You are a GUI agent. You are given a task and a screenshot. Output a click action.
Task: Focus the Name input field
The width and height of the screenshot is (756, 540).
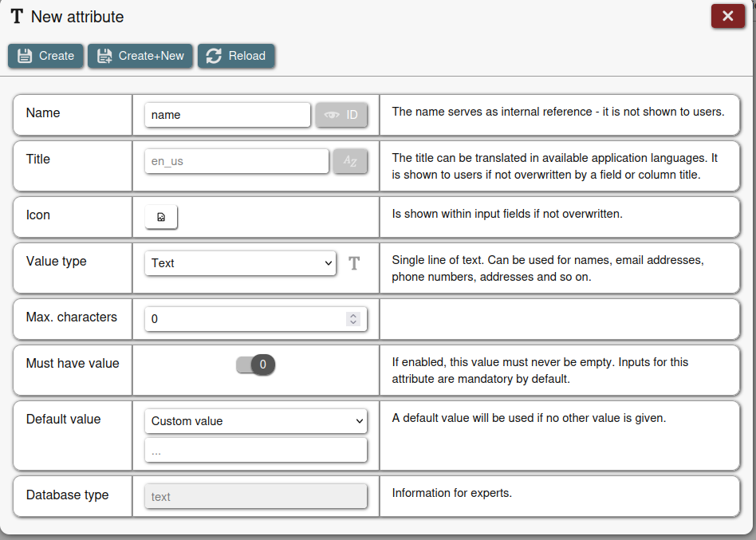point(227,115)
